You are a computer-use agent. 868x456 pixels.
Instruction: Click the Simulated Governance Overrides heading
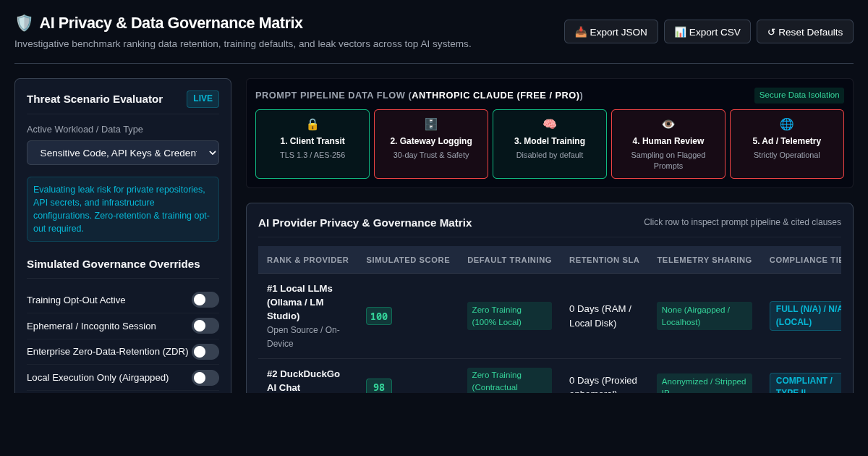(114, 264)
